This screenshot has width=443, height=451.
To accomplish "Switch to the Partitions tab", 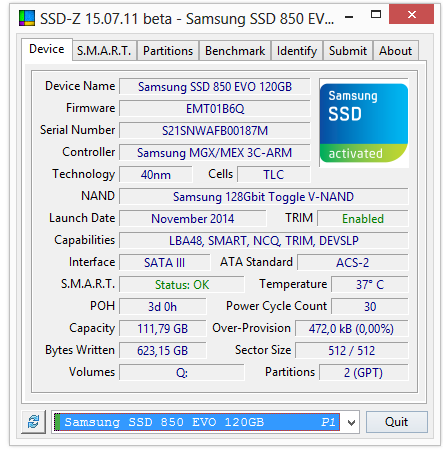I will [x=168, y=51].
